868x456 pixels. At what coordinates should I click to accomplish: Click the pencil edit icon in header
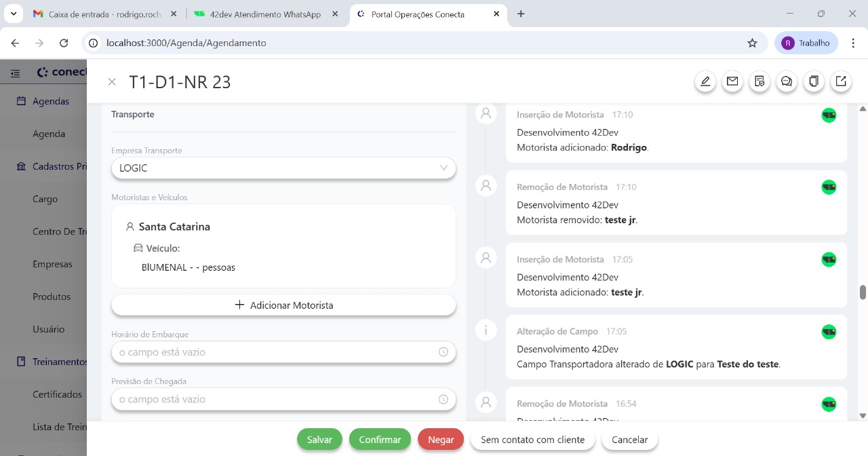pyautogui.click(x=705, y=81)
